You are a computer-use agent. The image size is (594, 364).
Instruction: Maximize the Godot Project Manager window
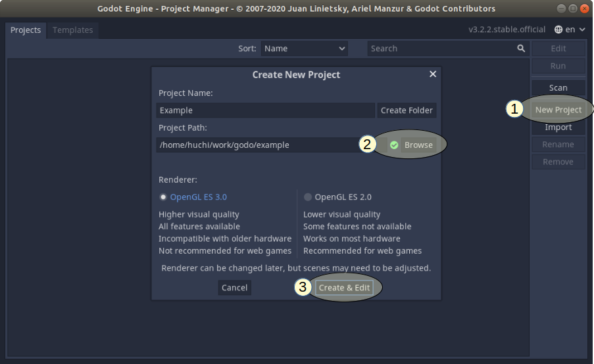coord(573,9)
